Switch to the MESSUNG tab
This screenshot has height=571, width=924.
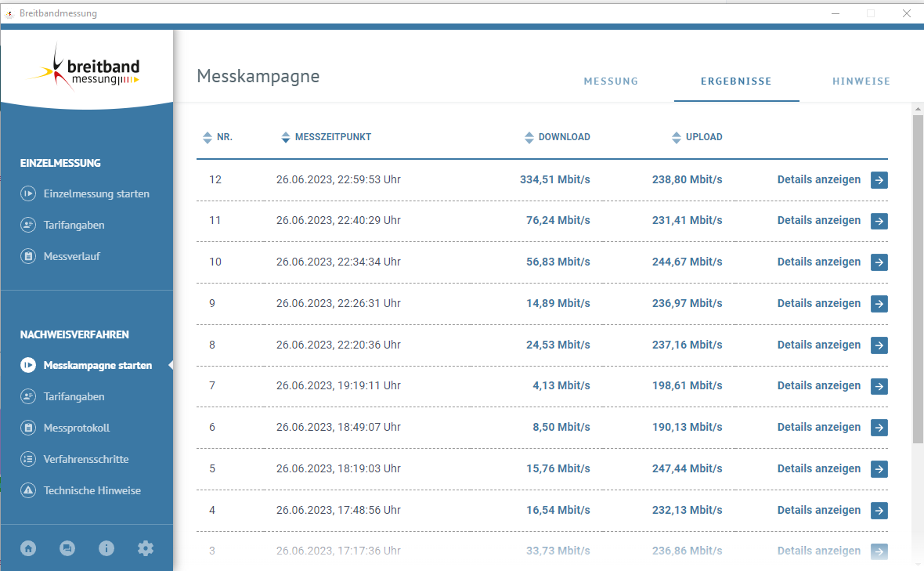coord(611,81)
